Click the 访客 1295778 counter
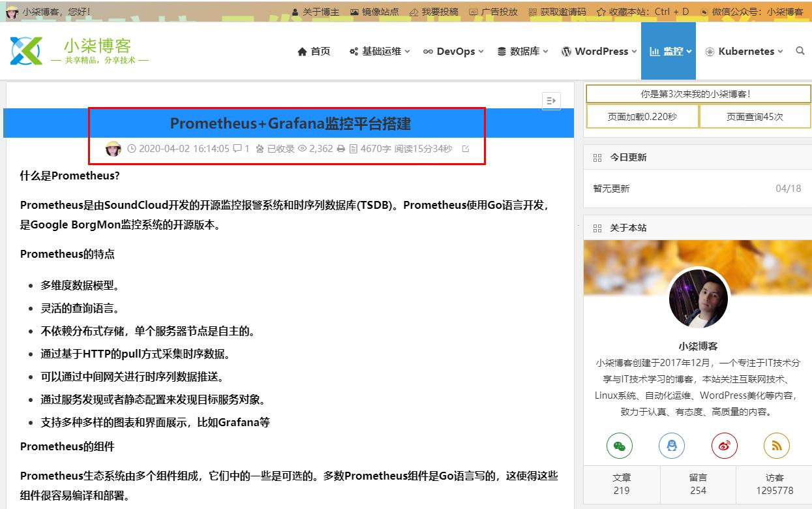812x509 pixels. (x=775, y=484)
